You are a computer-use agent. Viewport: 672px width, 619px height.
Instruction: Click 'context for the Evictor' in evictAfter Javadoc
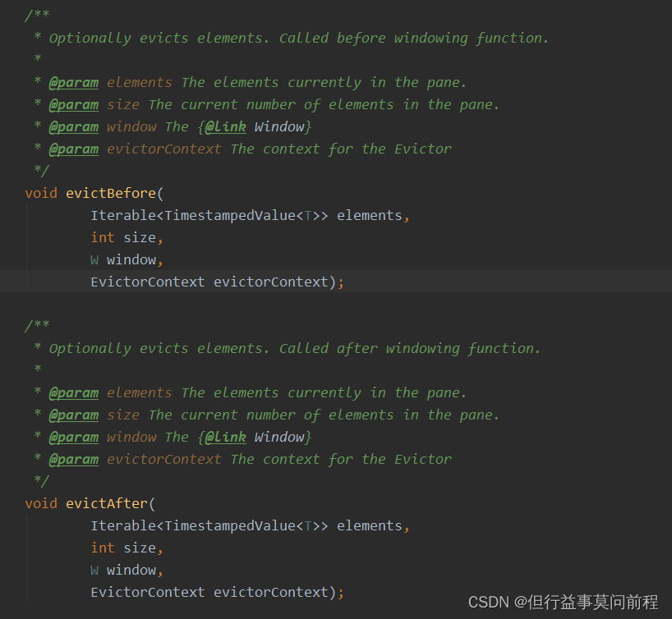[x=357, y=460]
